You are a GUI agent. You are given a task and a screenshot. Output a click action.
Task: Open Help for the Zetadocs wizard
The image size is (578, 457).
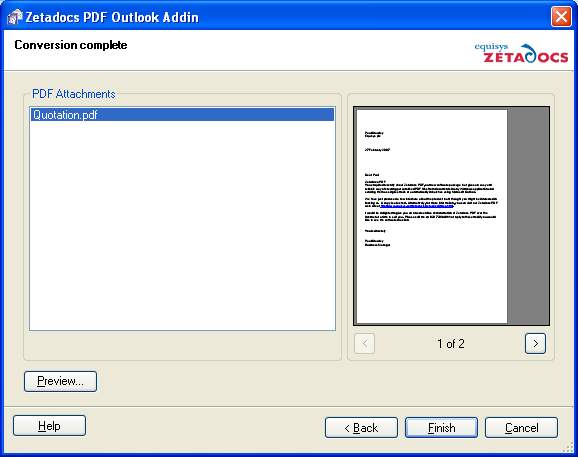coord(49,426)
